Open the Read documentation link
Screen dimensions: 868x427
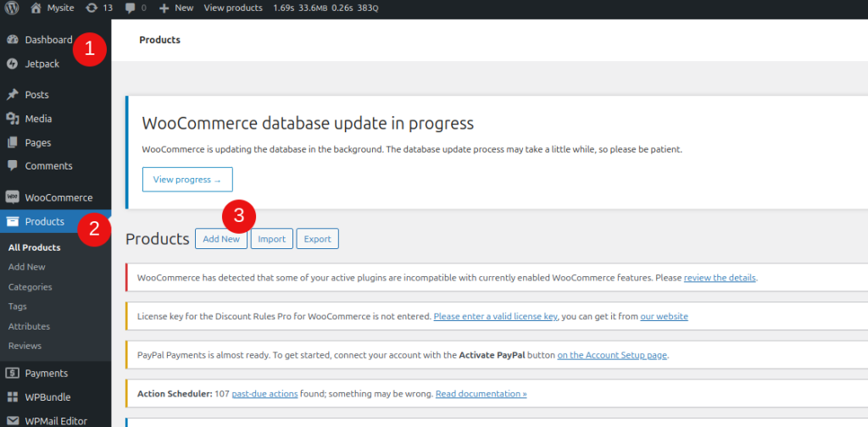click(481, 394)
